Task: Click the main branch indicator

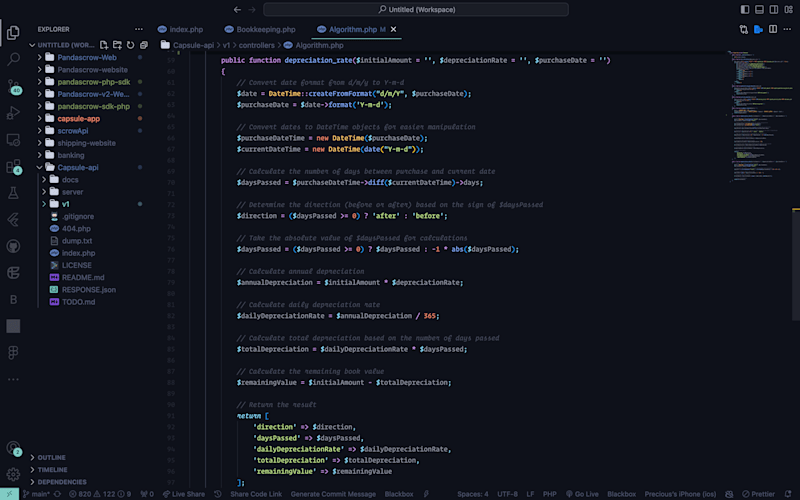Action: coord(36,494)
